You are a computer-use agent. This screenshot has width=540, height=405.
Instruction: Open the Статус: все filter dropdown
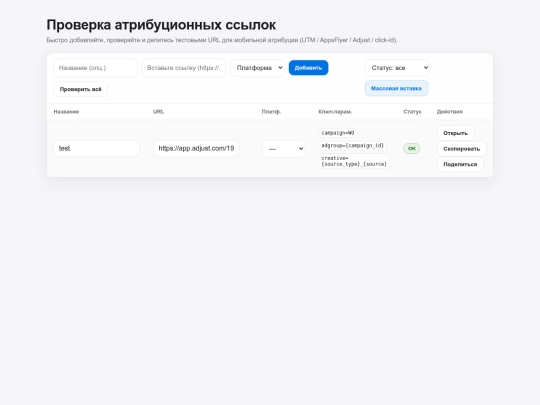397,68
